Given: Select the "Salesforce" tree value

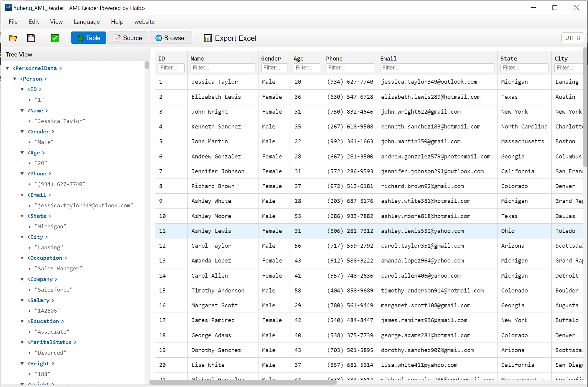Looking at the screenshot, I should point(54,290).
